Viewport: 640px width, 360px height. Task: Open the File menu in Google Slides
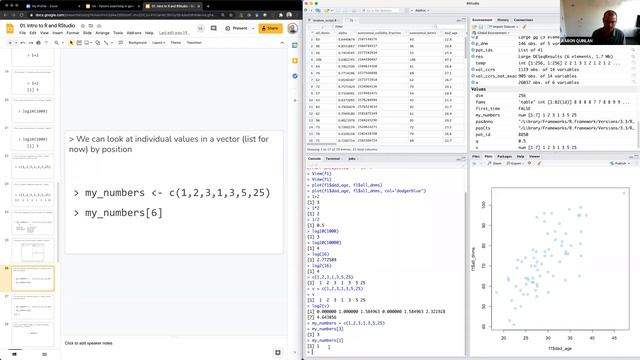22,33
